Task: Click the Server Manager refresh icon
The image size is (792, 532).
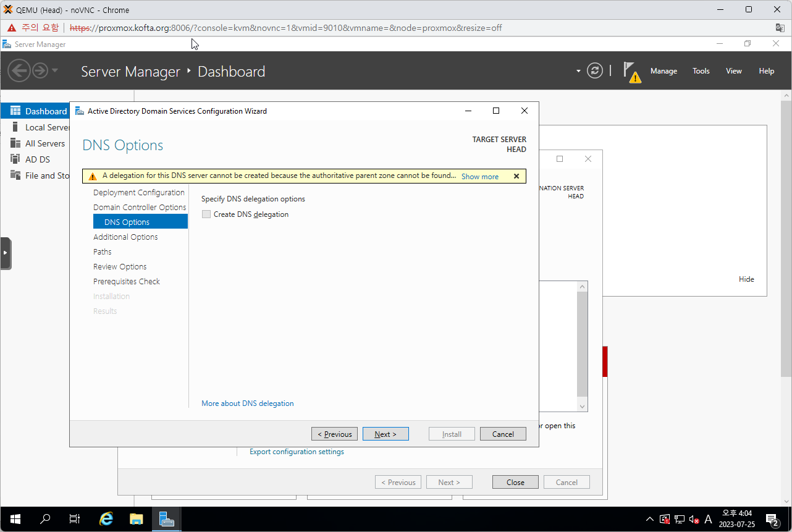Action: [x=594, y=71]
